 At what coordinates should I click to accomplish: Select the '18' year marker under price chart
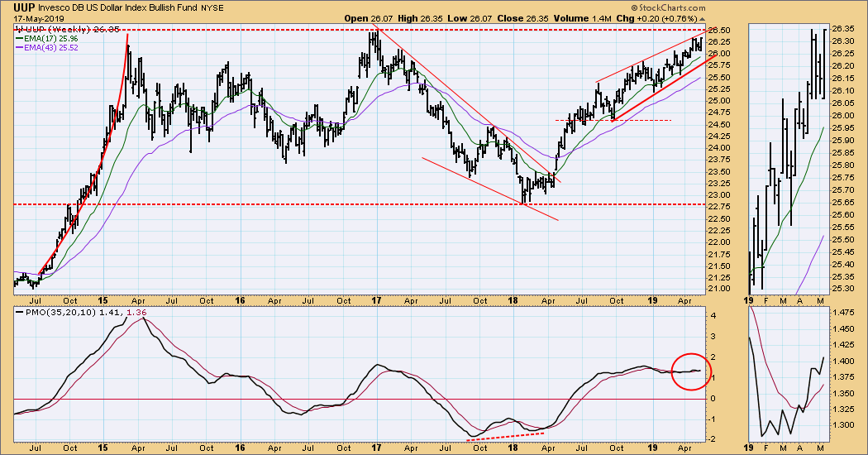tap(513, 300)
